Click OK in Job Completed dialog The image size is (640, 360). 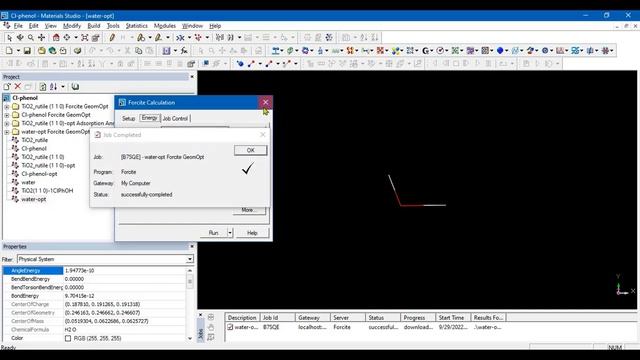click(x=251, y=150)
